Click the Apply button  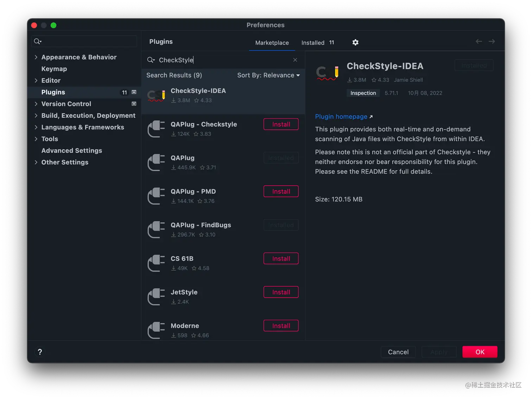pyautogui.click(x=439, y=352)
